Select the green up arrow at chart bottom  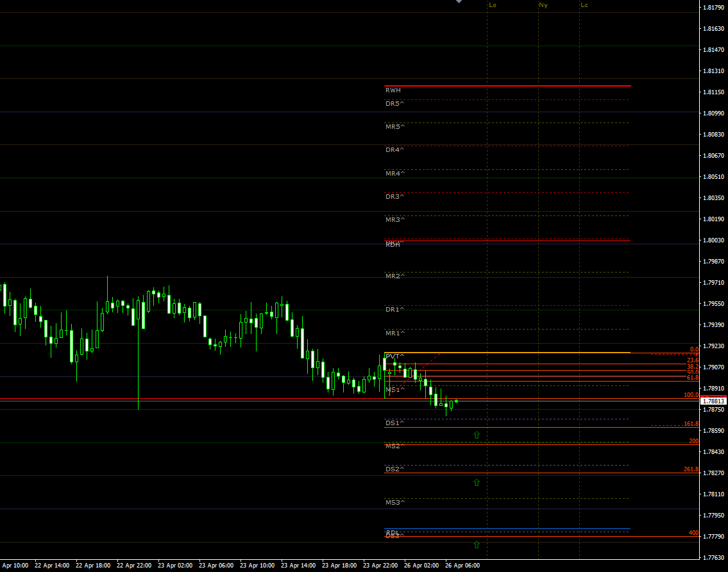click(477, 544)
